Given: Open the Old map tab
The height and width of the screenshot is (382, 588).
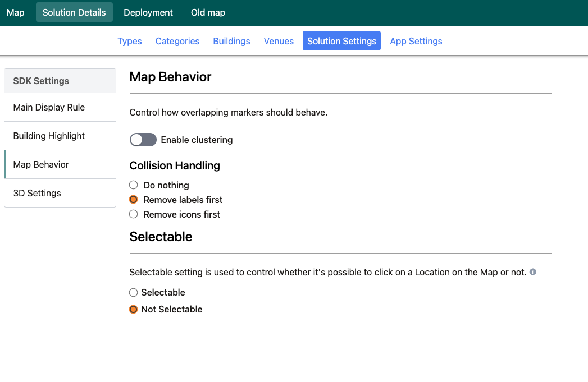Looking at the screenshot, I should [208, 12].
